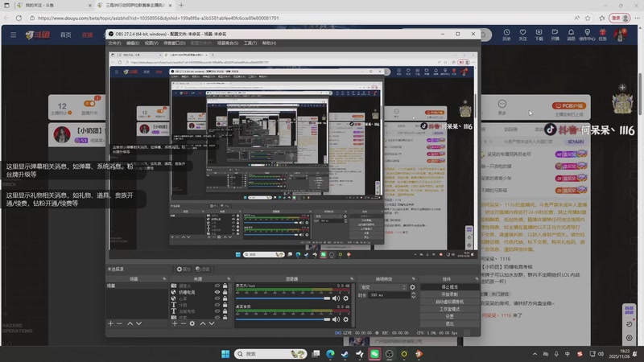Increase transition duration with the up stepper
Screen dimensions: 644x362
point(413,294)
